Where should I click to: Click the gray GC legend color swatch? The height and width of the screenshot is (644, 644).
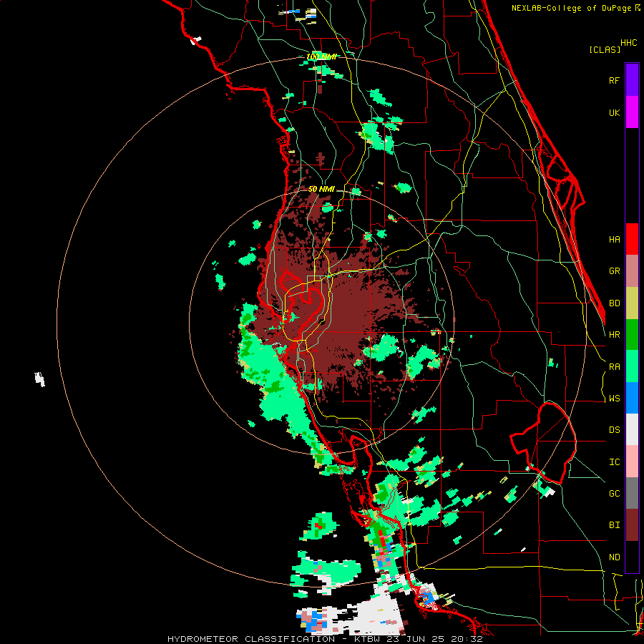[632, 493]
